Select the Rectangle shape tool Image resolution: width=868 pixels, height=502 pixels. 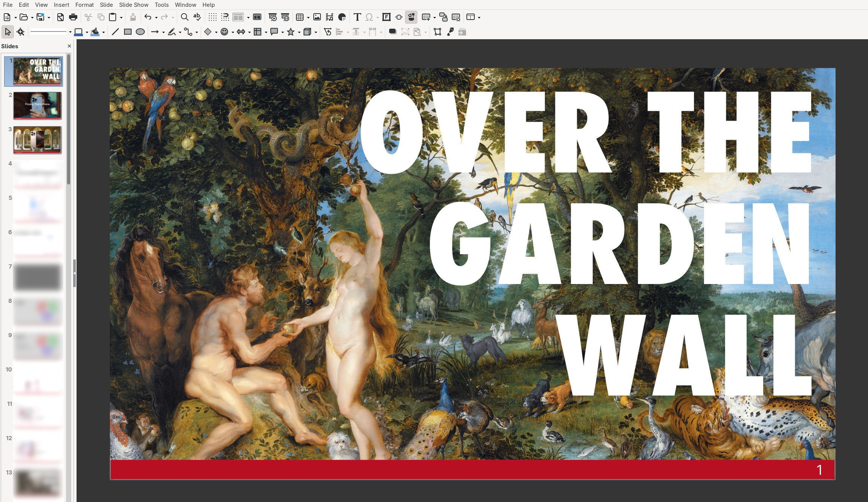[x=128, y=32]
